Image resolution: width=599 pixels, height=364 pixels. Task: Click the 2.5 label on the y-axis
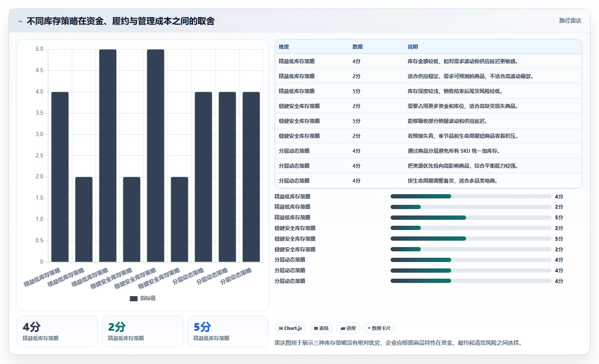pyautogui.click(x=39, y=156)
